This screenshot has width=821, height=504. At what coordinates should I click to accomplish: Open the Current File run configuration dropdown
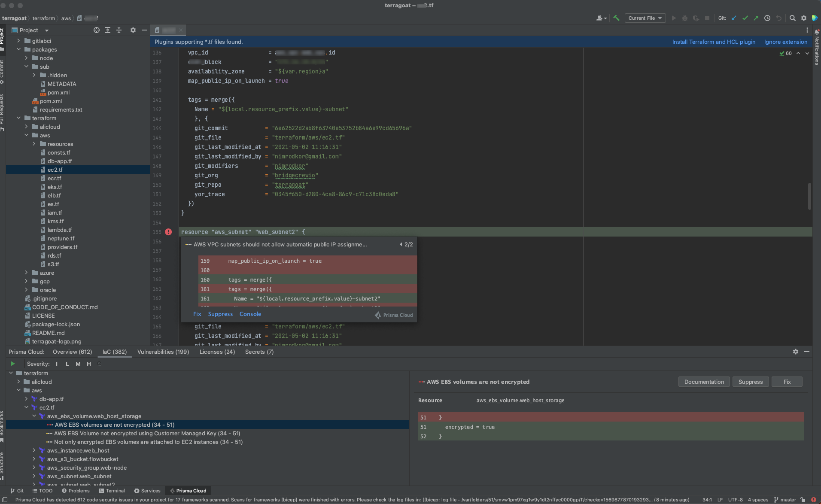645,18
